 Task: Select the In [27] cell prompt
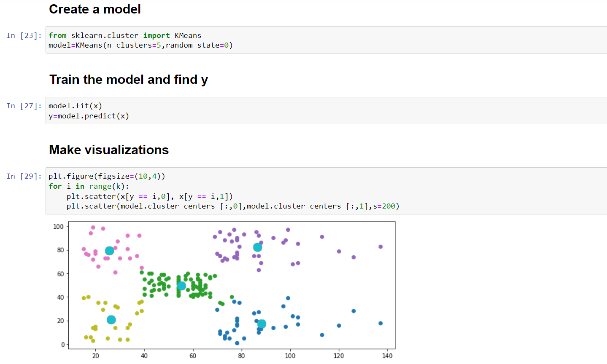24,106
